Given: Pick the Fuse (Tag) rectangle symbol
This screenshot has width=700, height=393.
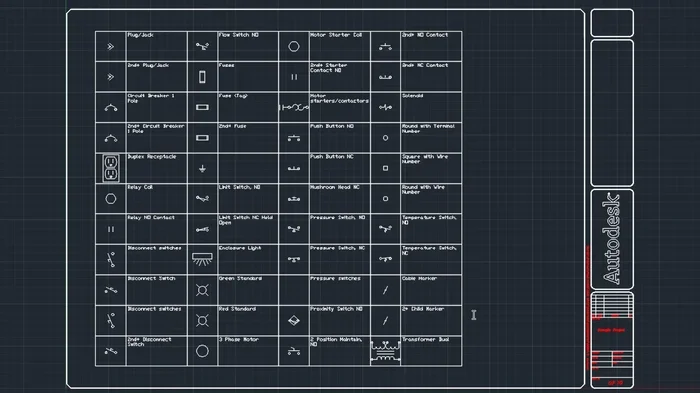Looking at the screenshot, I should [x=202, y=107].
